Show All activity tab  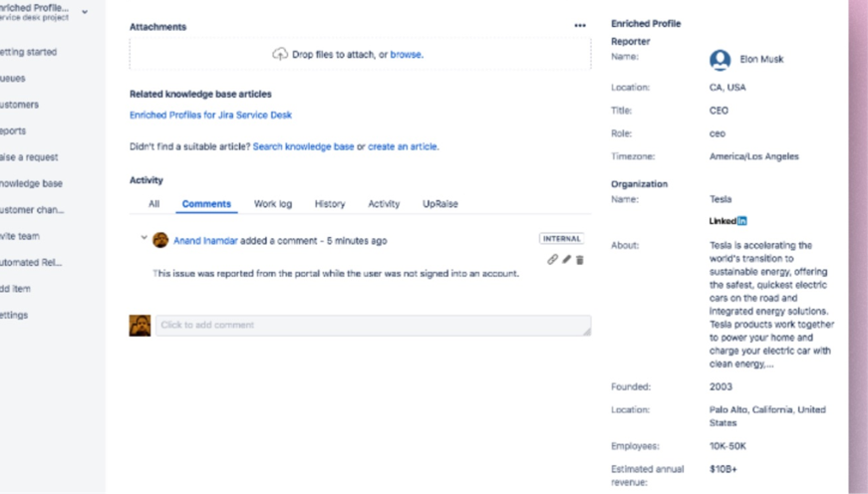tap(153, 204)
